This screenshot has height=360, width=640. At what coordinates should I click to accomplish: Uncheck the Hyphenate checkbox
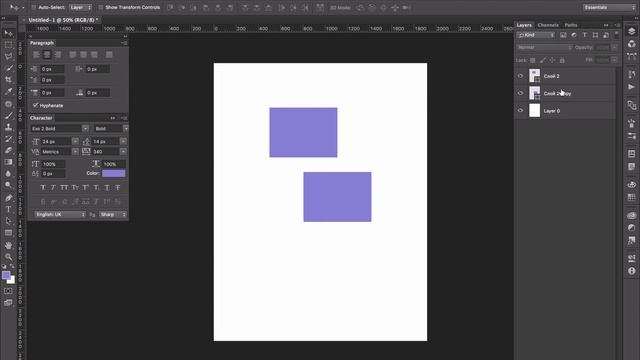35,105
